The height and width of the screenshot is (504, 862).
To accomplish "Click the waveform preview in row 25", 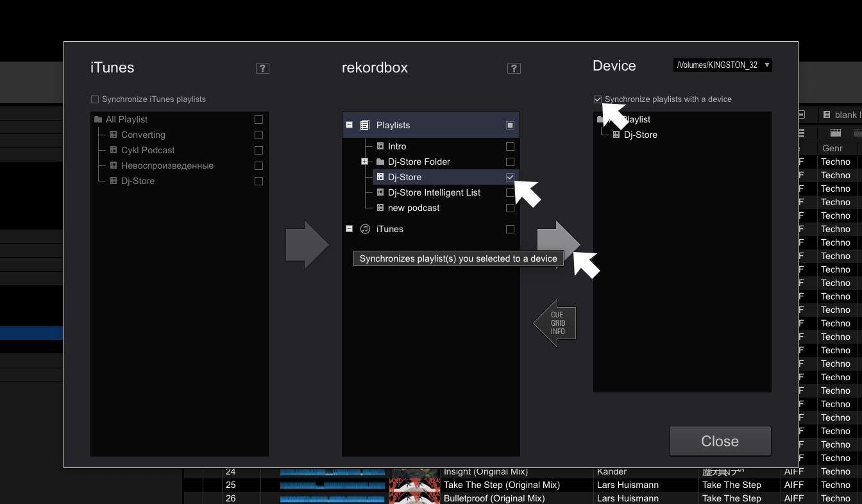I will click(x=332, y=485).
